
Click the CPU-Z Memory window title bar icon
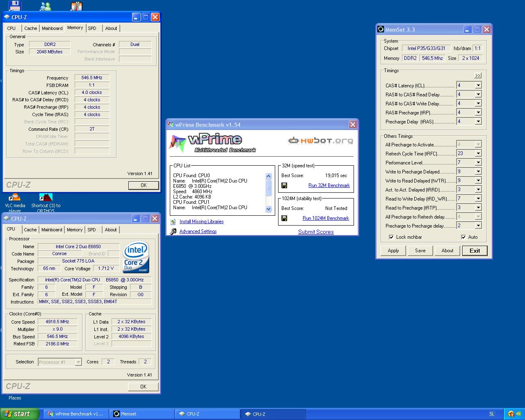click(7, 17)
